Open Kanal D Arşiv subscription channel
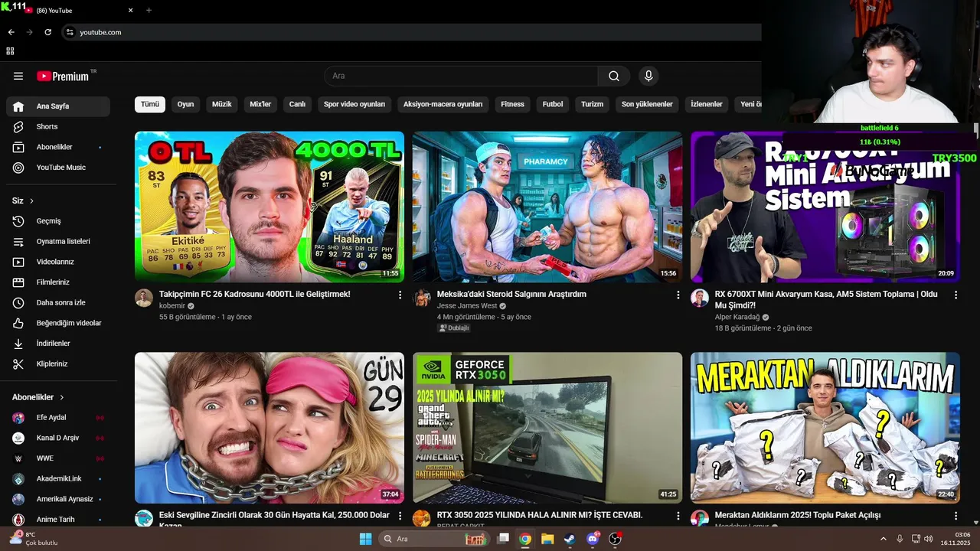 pos(58,438)
